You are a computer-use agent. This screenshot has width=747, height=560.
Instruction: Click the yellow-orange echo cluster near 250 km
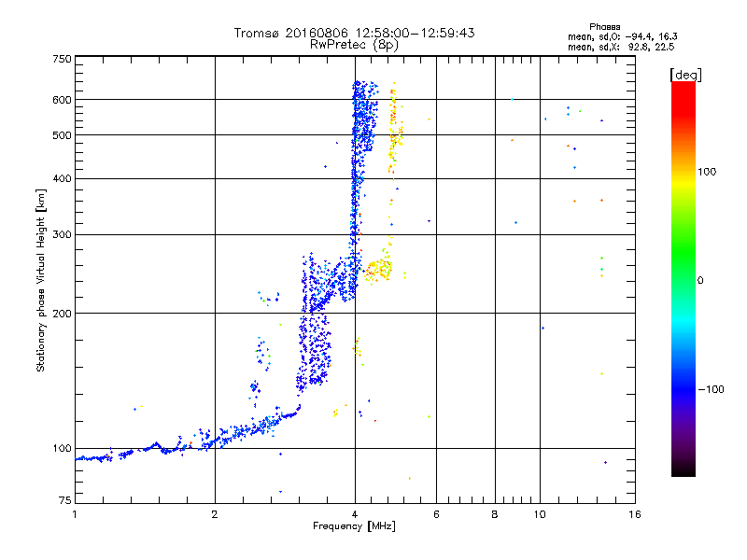[x=378, y=270]
